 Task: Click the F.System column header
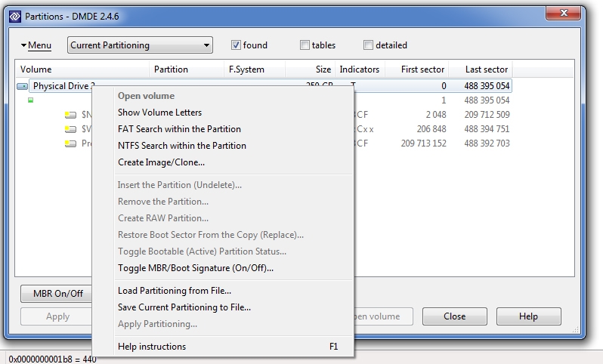click(x=255, y=69)
